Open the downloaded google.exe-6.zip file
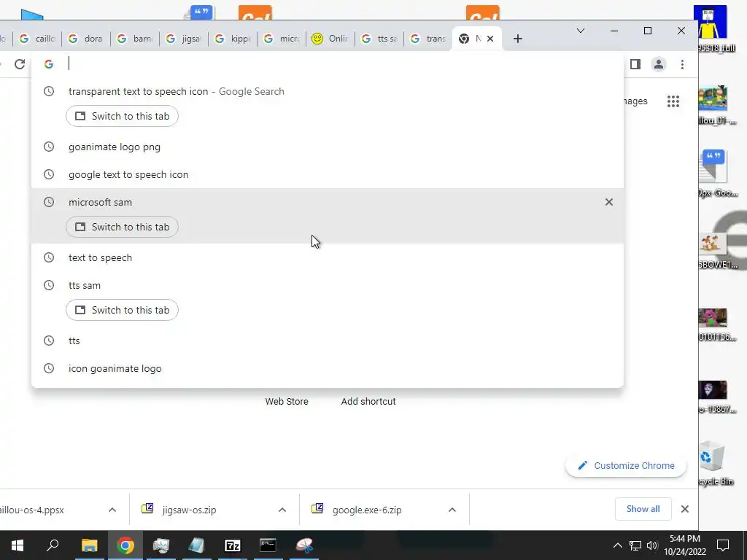The width and height of the screenshot is (747, 560). click(x=367, y=510)
